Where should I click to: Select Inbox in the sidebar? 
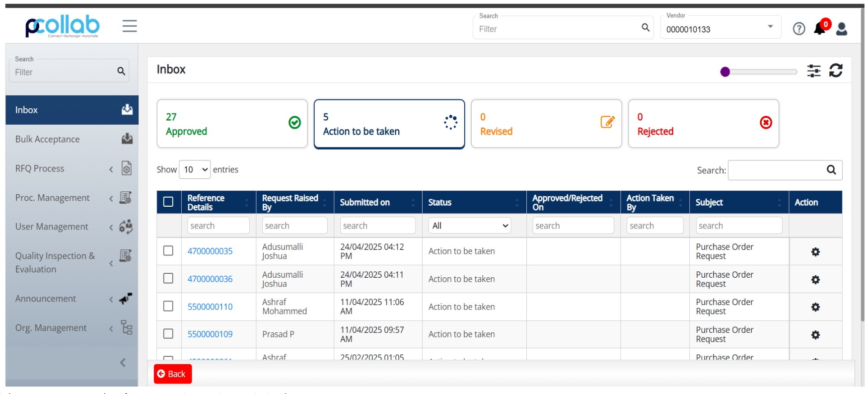tap(72, 110)
